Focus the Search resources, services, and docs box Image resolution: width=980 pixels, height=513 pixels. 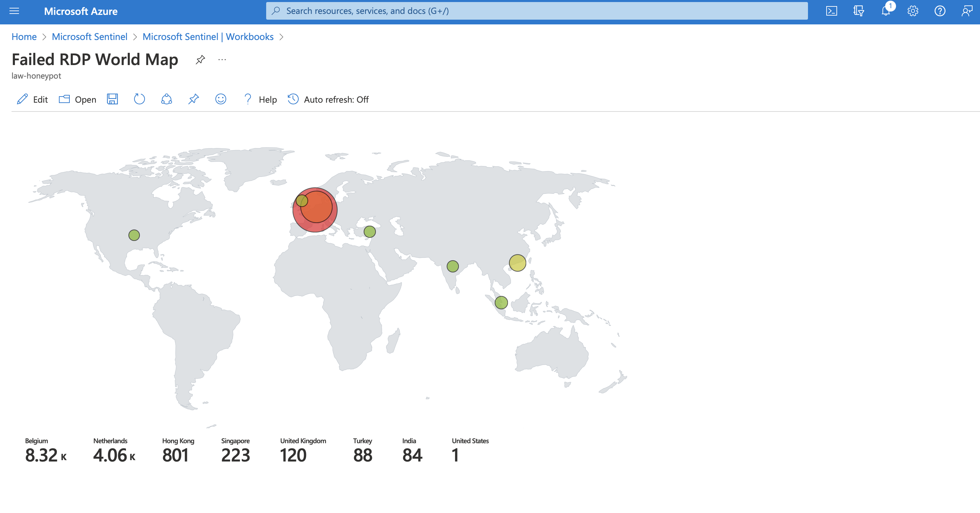[537, 11]
